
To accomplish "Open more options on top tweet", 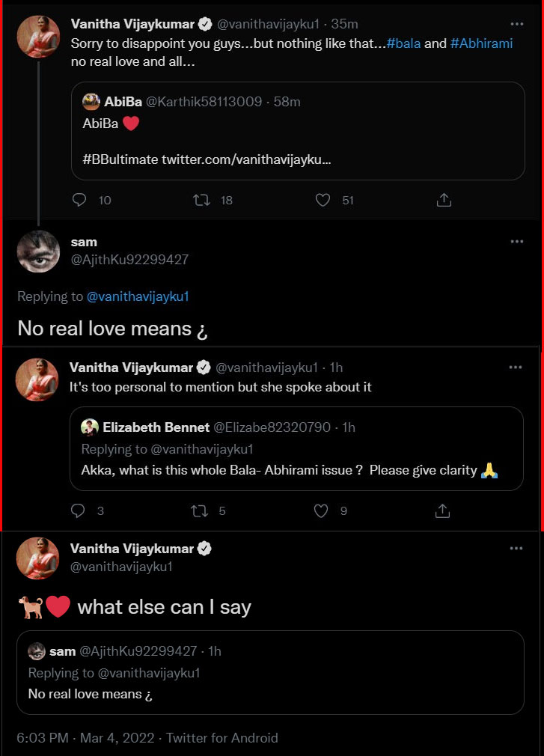I will click(x=516, y=23).
